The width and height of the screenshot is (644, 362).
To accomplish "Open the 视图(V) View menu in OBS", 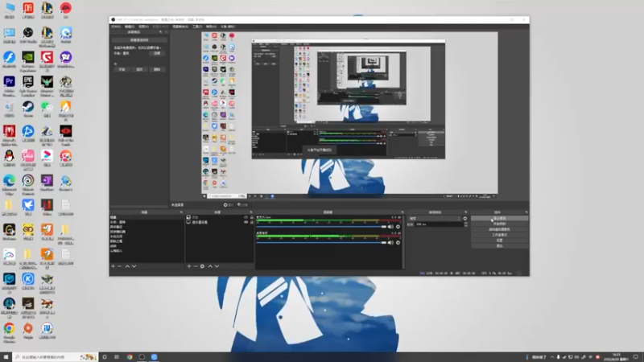I will [x=143, y=27].
